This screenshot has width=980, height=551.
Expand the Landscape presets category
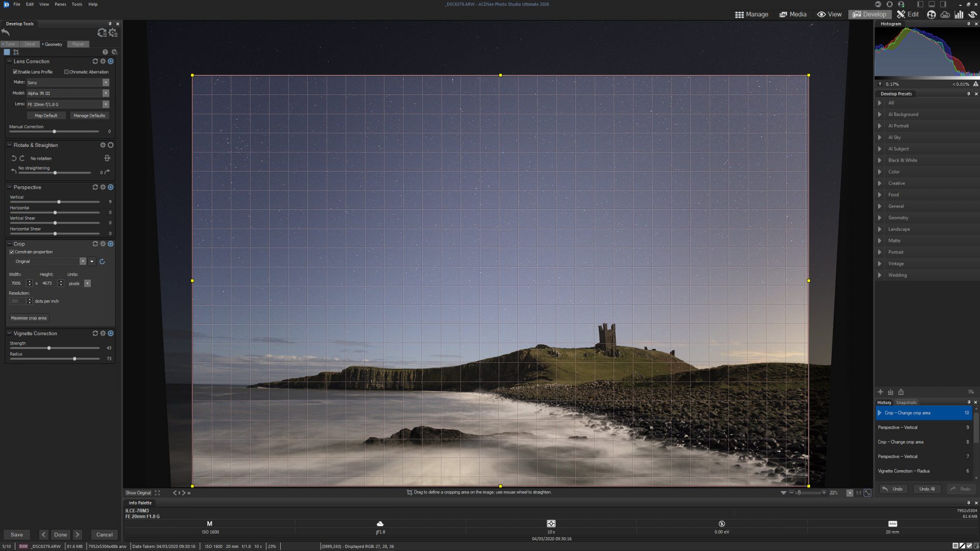tap(879, 229)
